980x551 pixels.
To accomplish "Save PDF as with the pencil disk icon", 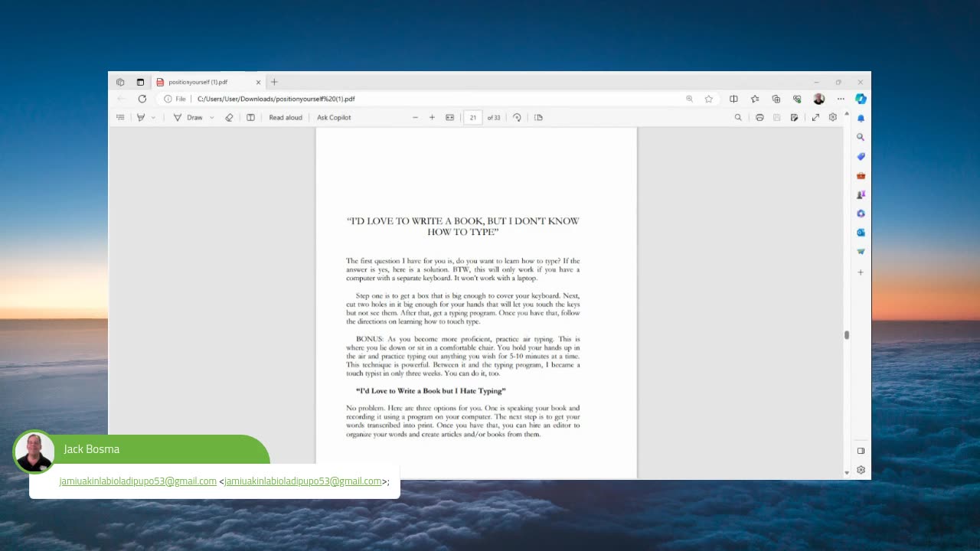I will (794, 117).
